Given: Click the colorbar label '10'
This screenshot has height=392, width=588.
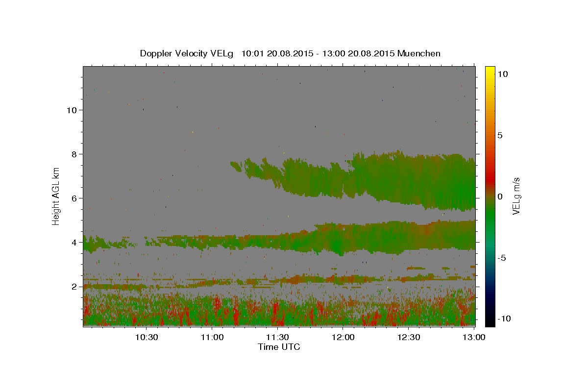Looking at the screenshot, I should [502, 74].
